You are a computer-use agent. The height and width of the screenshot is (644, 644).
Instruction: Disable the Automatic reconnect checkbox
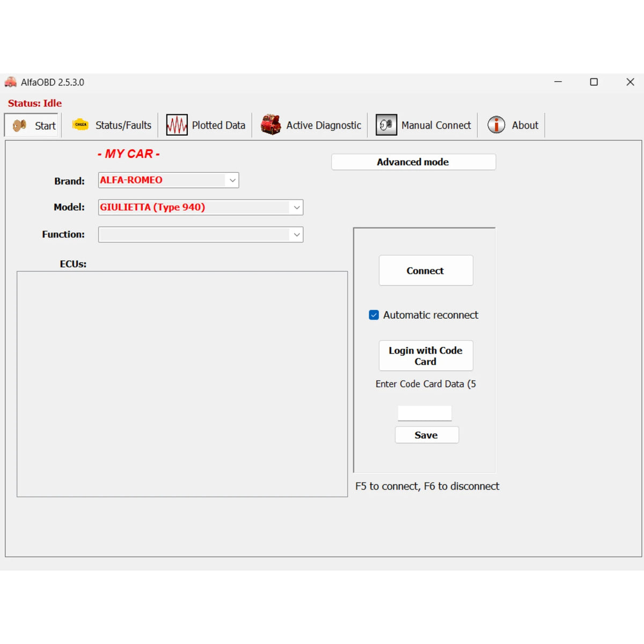[374, 315]
